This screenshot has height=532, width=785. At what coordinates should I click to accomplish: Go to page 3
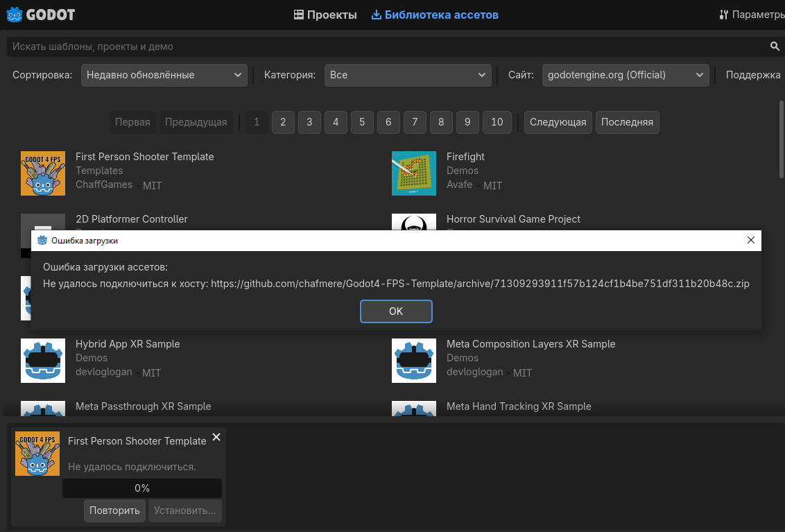(309, 122)
